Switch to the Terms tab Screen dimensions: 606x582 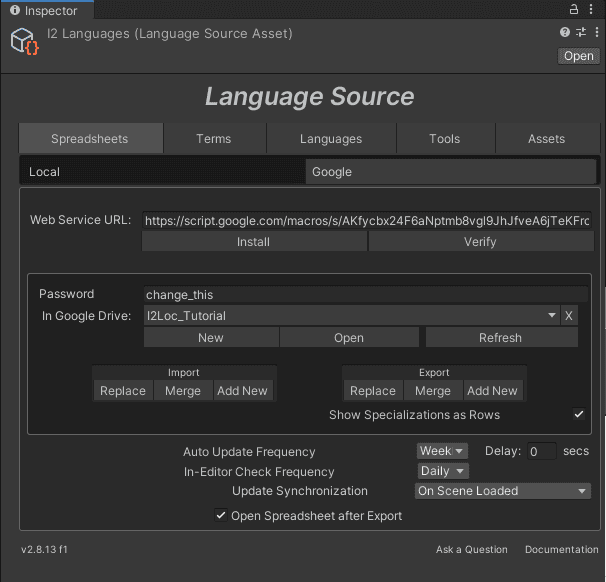pos(214,138)
